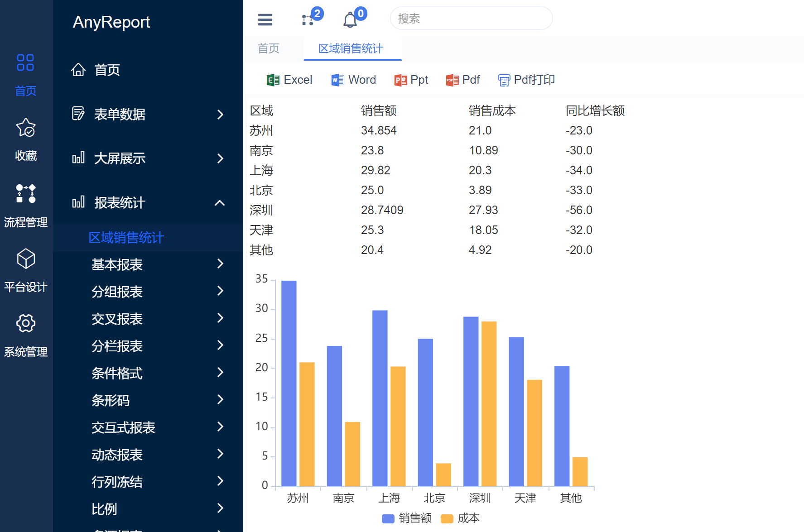The image size is (804, 532).
Task: Toggle 销售额 legend blue swatch
Action: click(388, 518)
